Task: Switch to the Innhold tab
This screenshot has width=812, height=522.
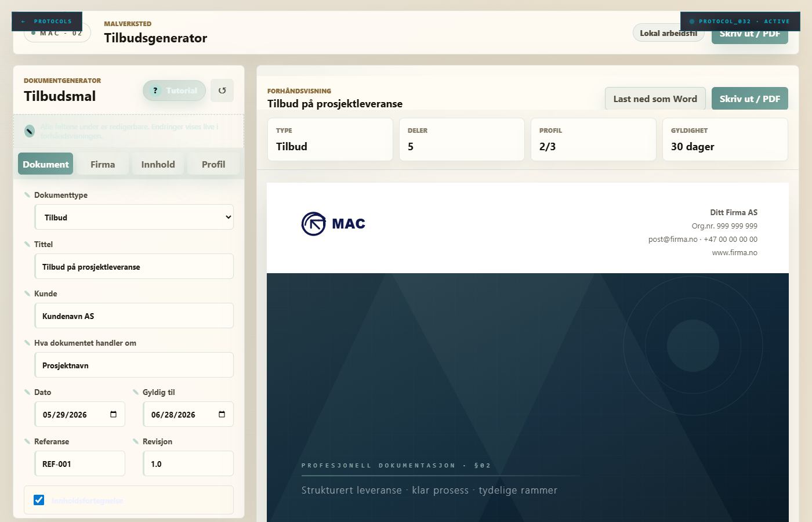Action: pyautogui.click(x=158, y=164)
